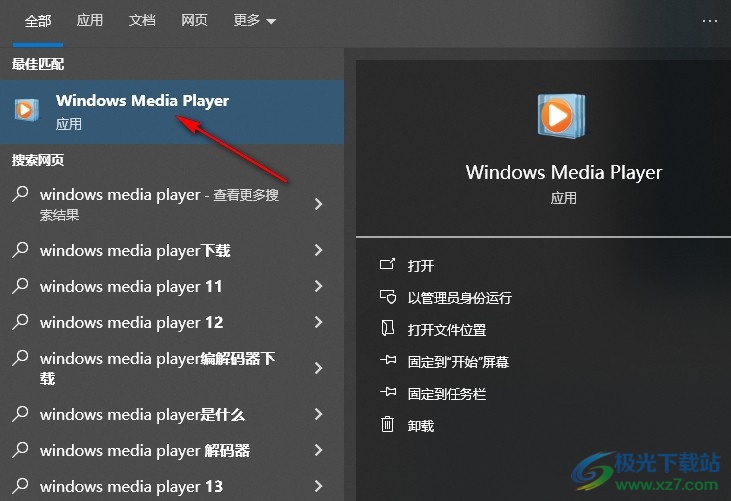Click the file location icon beside 打开文件位置
The width and height of the screenshot is (731, 501).
(387, 329)
